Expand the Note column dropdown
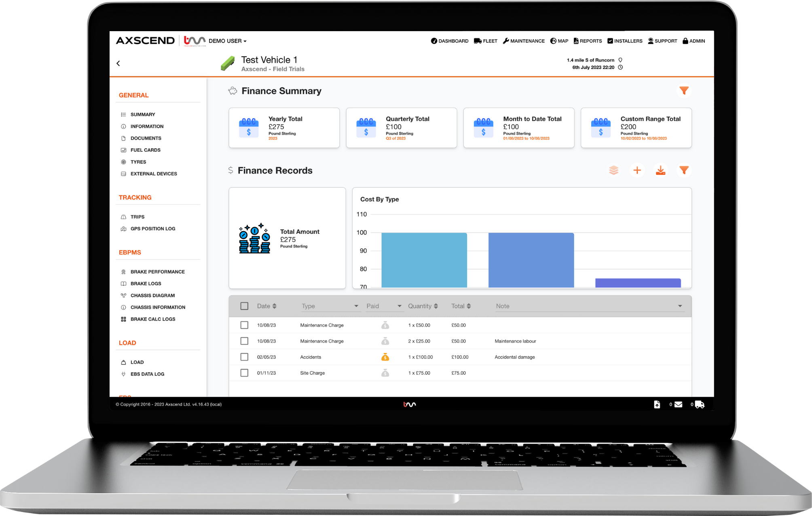The width and height of the screenshot is (812, 516). pos(680,306)
